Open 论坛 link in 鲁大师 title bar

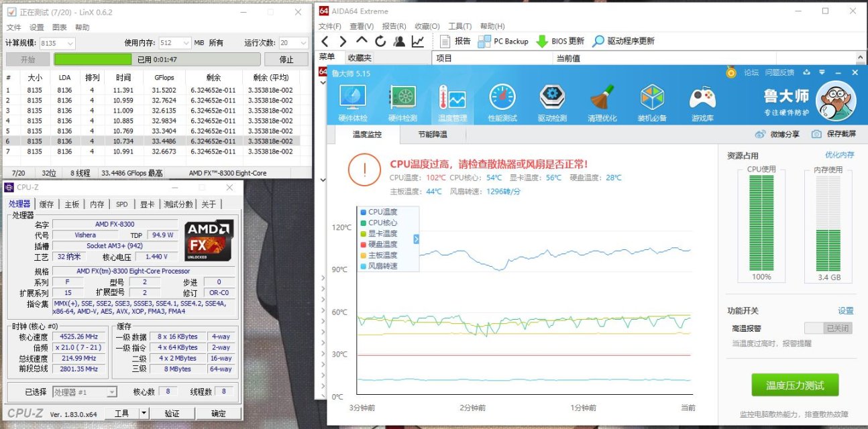pyautogui.click(x=751, y=72)
